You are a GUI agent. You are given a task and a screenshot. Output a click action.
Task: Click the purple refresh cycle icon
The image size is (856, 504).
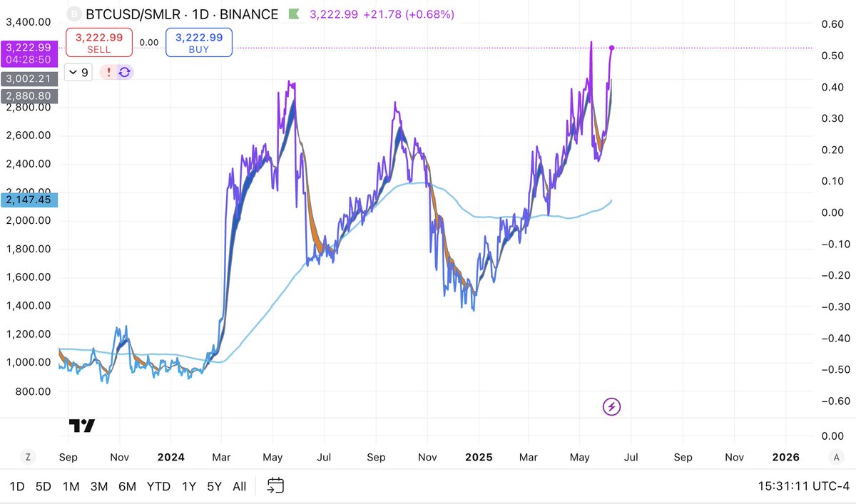click(x=124, y=72)
